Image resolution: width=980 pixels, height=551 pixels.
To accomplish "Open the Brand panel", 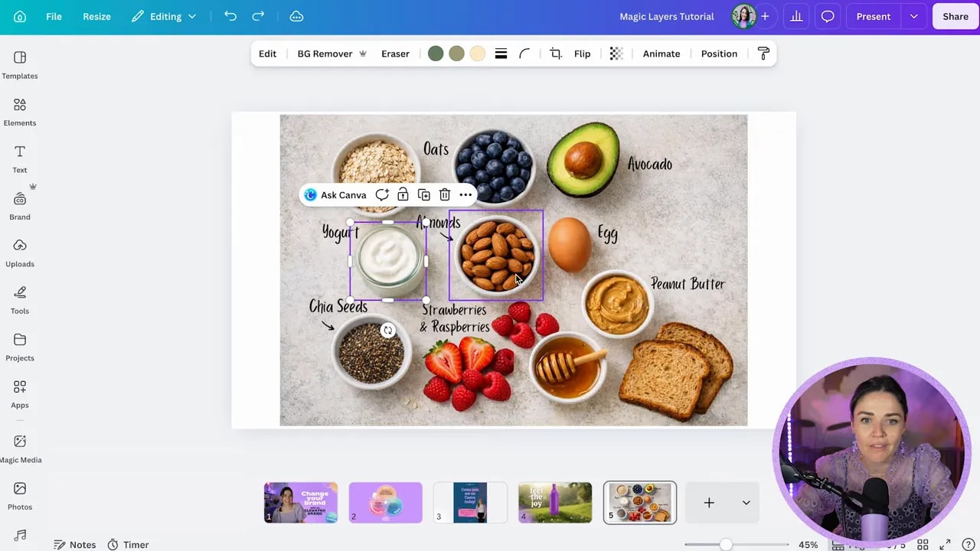I will pos(20,206).
